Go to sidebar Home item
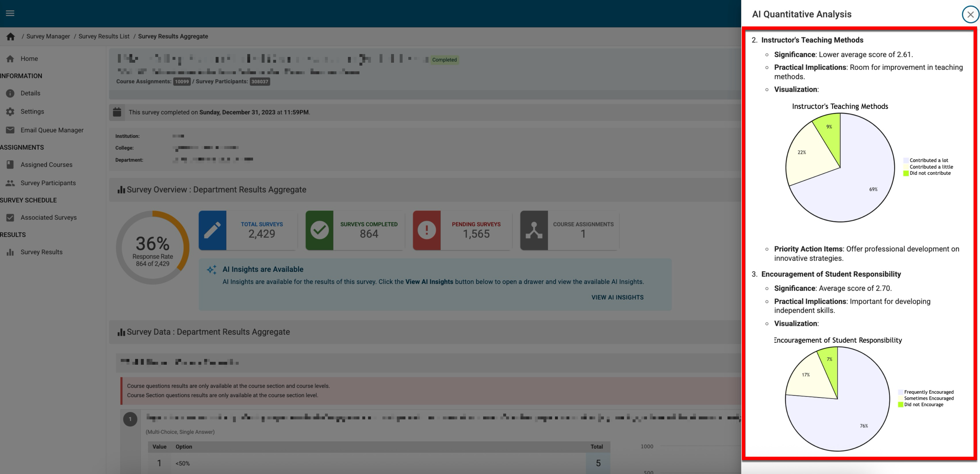 click(29, 59)
